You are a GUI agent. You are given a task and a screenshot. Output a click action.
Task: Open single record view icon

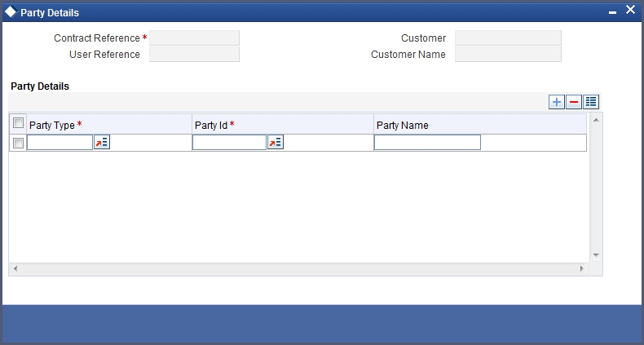pyautogui.click(x=591, y=102)
